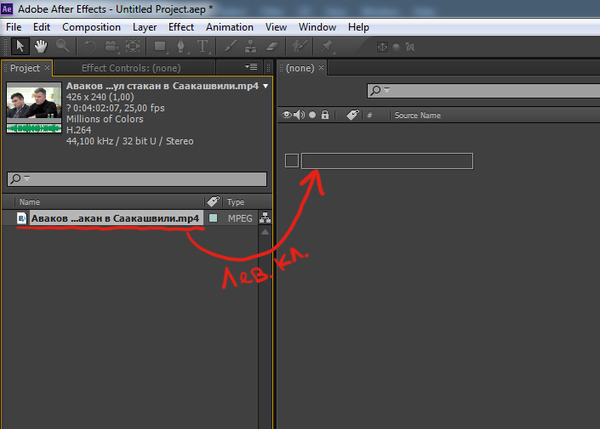600x429 pixels.
Task: Select the Pen tool
Action: pyautogui.click(x=181, y=47)
